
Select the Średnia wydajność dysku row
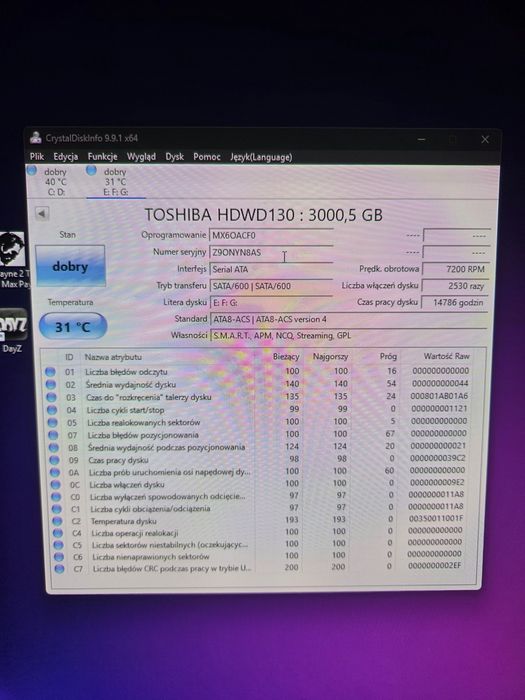click(x=257, y=384)
